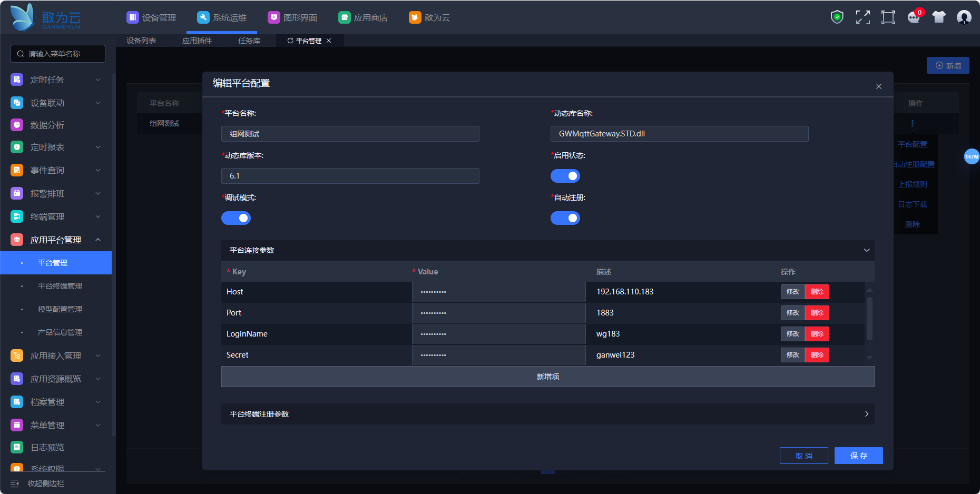The image size is (980, 494).
Task: Disable the 调试模式 toggle
Action: click(x=236, y=218)
